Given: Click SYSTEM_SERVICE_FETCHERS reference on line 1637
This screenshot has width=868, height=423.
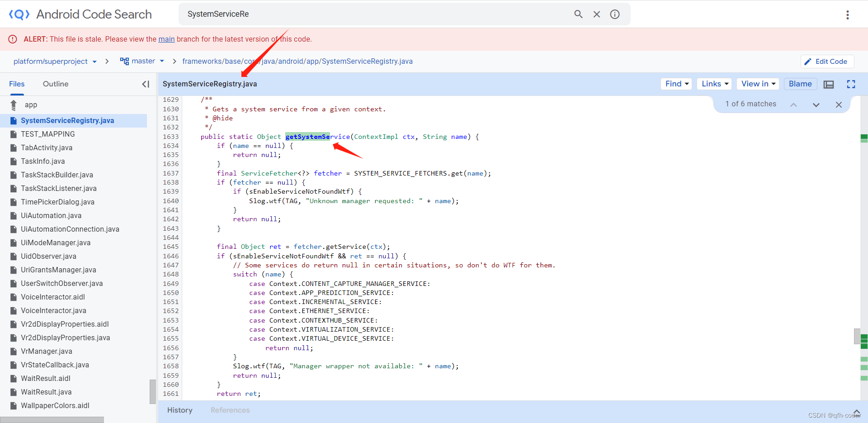Looking at the screenshot, I should click(x=400, y=173).
